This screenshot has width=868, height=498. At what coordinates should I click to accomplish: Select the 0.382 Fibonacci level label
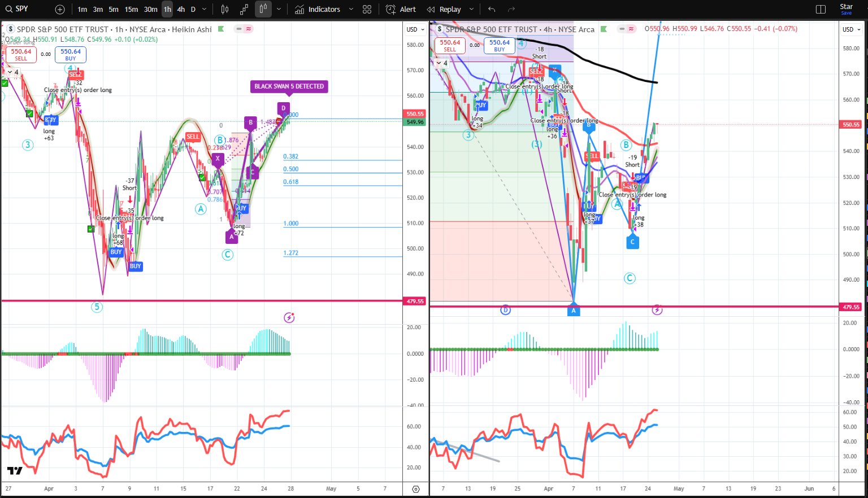[290, 156]
